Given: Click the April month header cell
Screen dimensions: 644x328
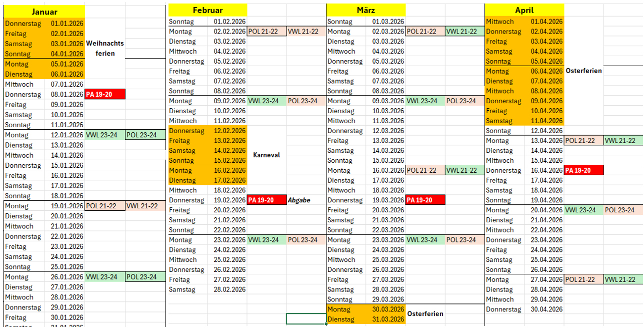Looking at the screenshot, I should tap(524, 10).
